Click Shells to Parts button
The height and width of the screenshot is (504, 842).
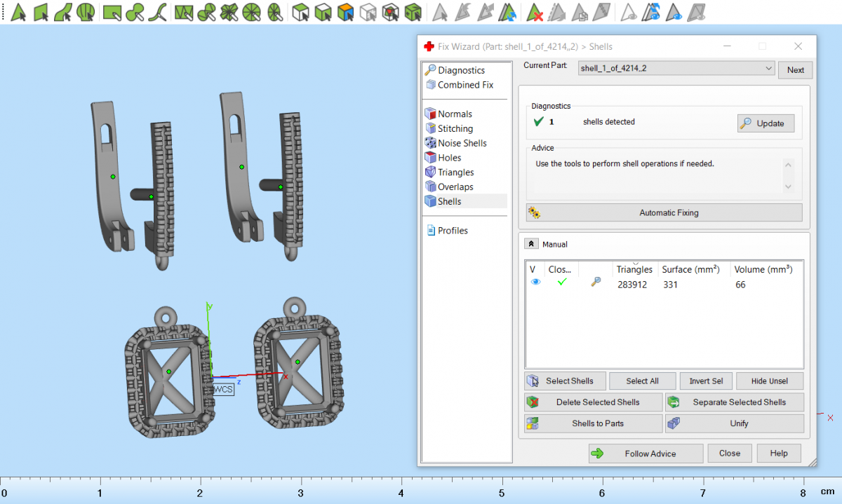coord(593,423)
